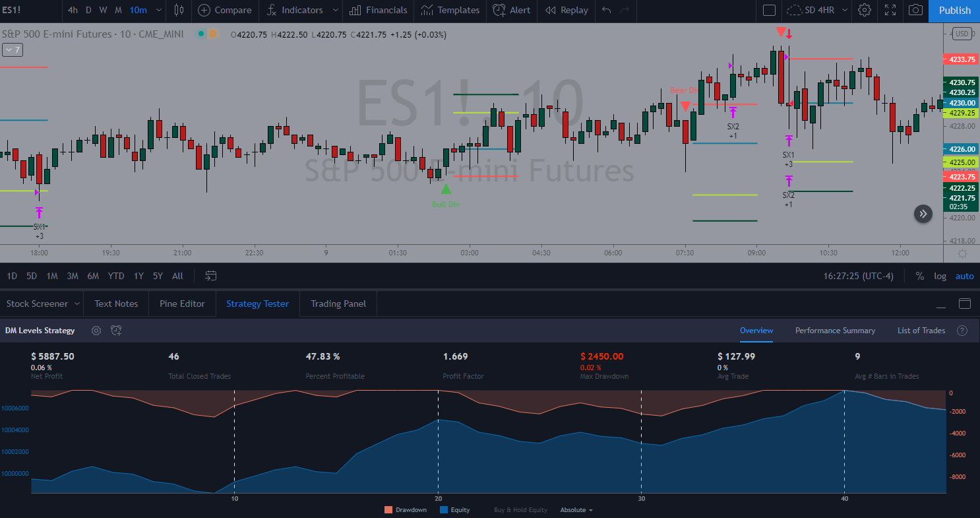
Task: Switch to Performance Summary tab
Action: (835, 331)
